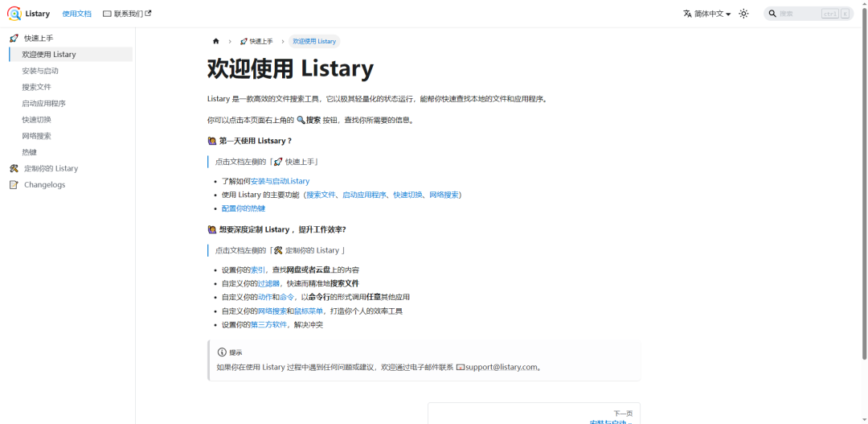Click the 鼠标菜单 link
The width and height of the screenshot is (868, 424).
pos(309,311)
